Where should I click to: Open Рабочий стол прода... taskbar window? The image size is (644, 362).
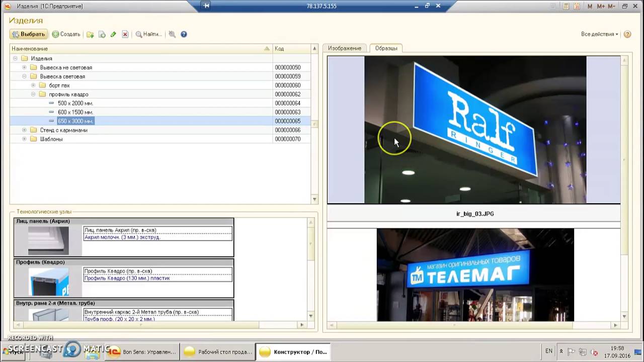[218, 352]
